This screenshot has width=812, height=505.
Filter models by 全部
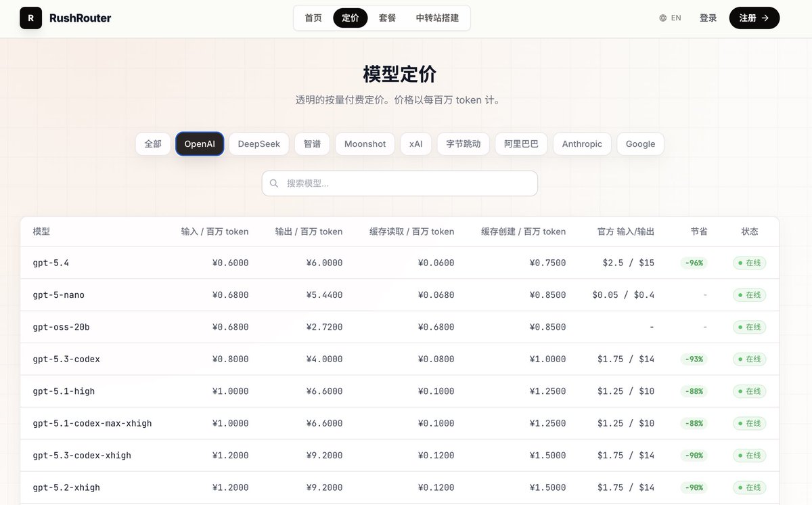click(x=153, y=144)
